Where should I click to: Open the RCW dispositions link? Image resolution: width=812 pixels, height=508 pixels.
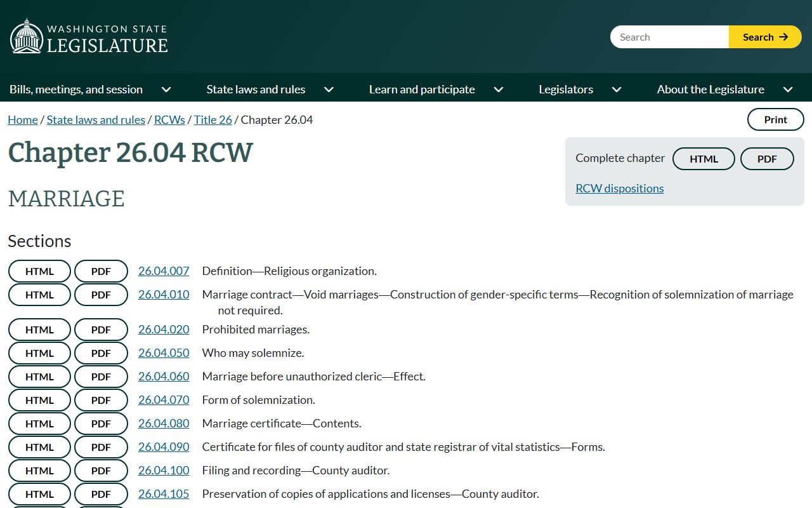click(x=620, y=189)
